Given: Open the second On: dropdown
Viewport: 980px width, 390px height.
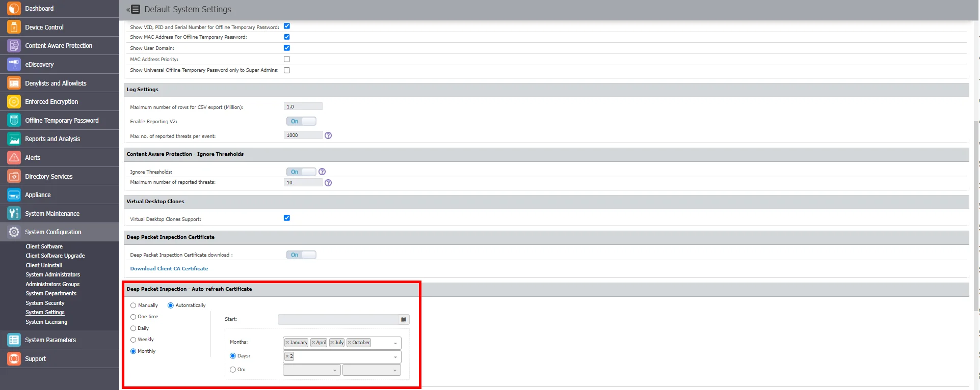Looking at the screenshot, I should click(x=372, y=370).
